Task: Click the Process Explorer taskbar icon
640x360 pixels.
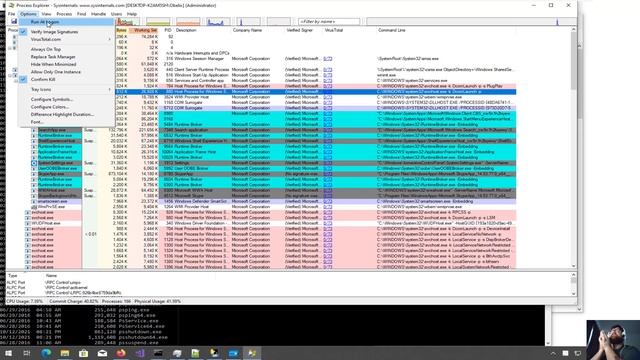Action: 252,353
